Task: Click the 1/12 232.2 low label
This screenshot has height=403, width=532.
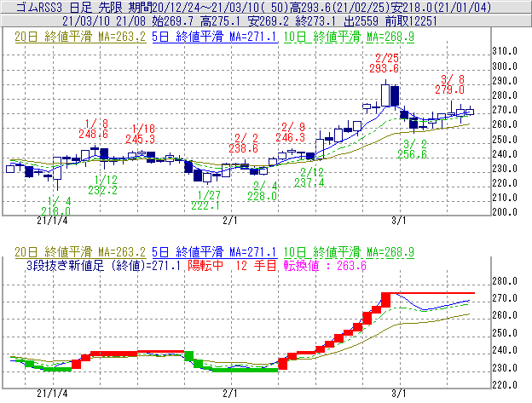Action: pyautogui.click(x=103, y=185)
